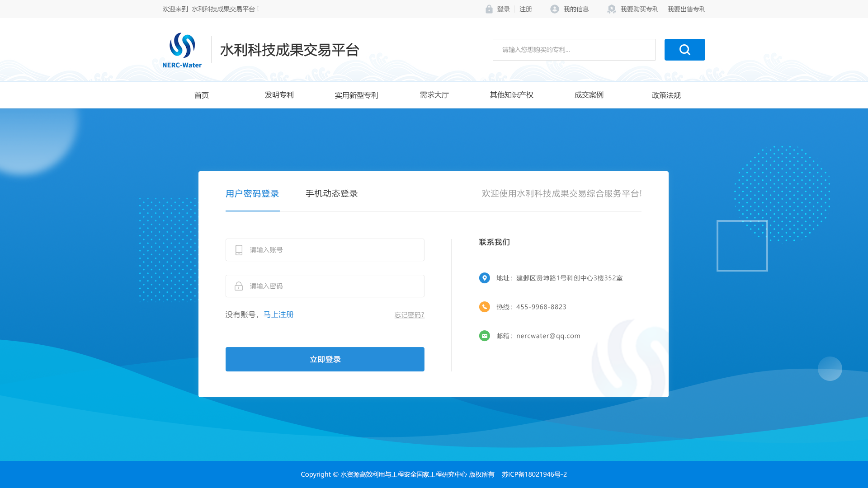The height and width of the screenshot is (488, 868).
Task: Click the magnifier search button
Action: pos(684,50)
